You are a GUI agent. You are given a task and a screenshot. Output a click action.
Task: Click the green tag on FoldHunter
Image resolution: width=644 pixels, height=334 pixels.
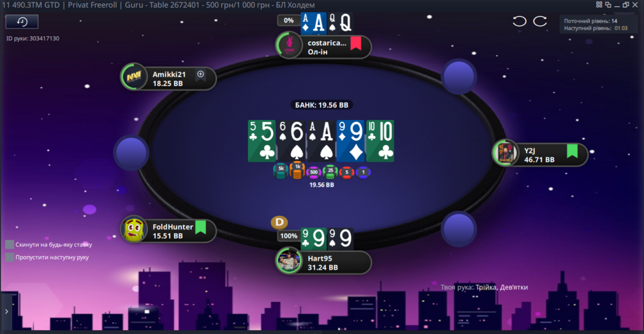click(200, 227)
